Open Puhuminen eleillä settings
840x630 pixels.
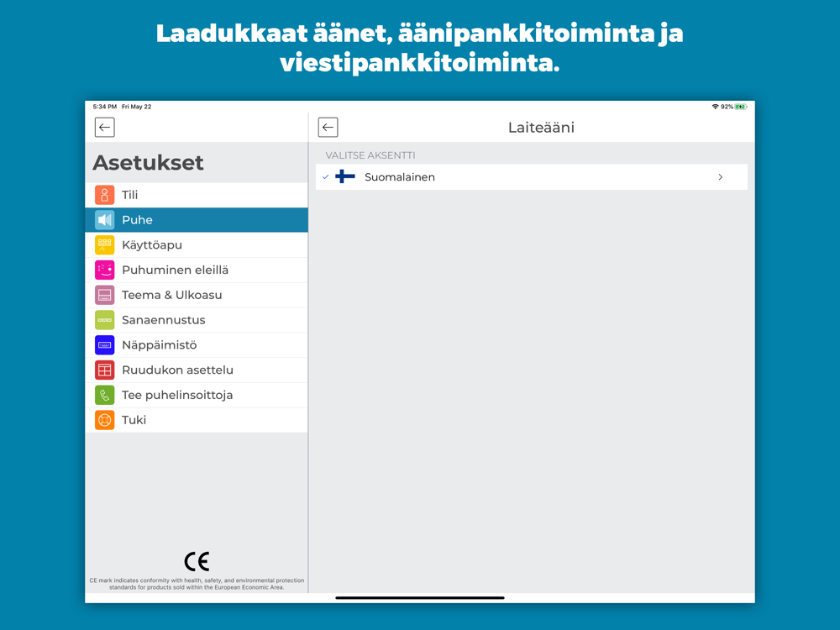pyautogui.click(x=197, y=270)
